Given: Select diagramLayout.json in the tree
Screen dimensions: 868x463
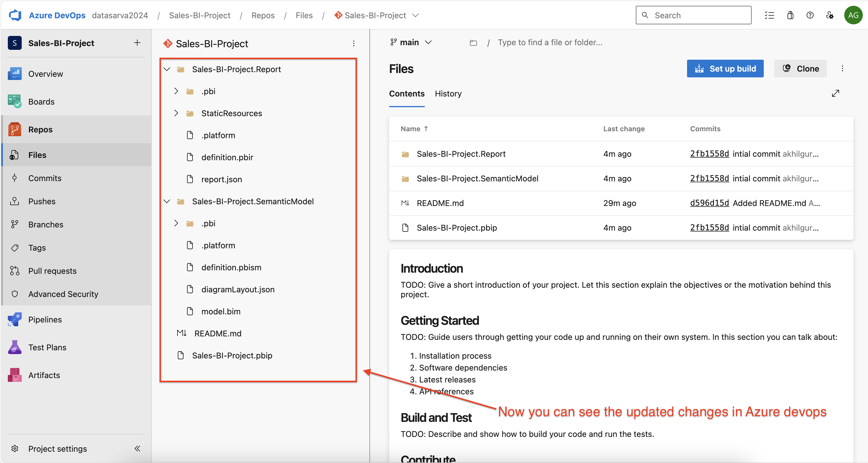Looking at the screenshot, I should pos(238,289).
